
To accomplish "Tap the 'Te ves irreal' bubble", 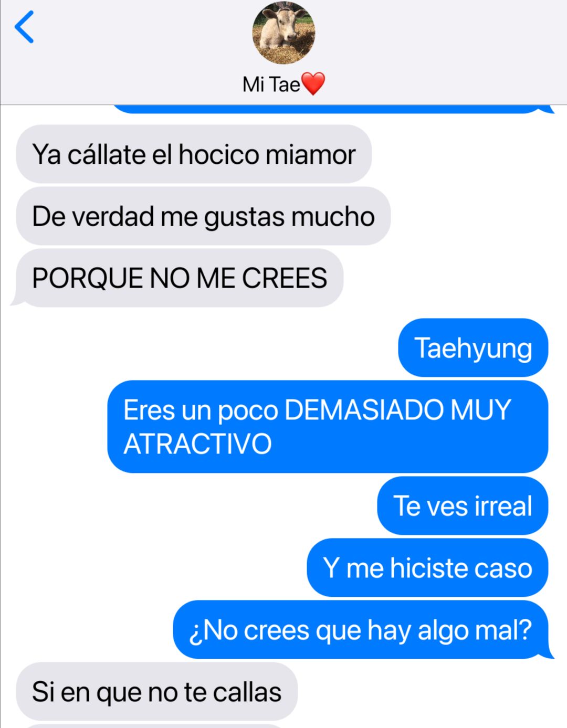I will (463, 506).
